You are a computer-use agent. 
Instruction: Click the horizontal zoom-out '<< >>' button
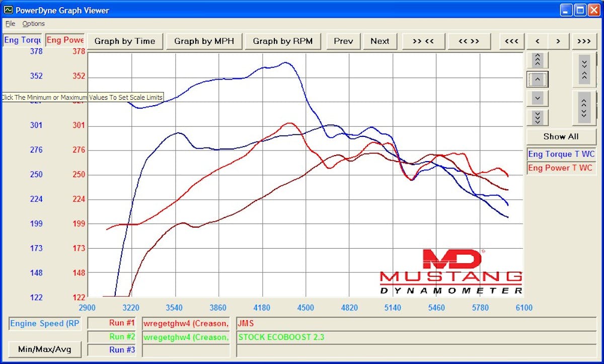click(469, 41)
